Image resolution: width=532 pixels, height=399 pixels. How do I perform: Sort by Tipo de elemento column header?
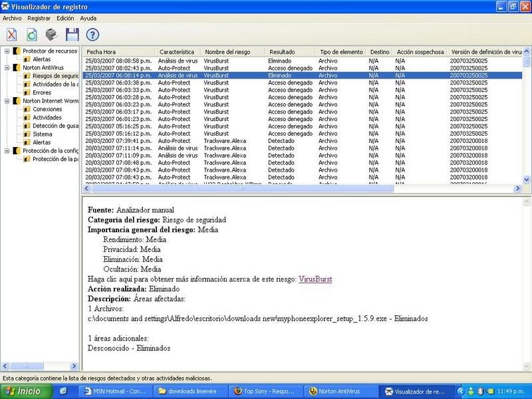(x=340, y=52)
